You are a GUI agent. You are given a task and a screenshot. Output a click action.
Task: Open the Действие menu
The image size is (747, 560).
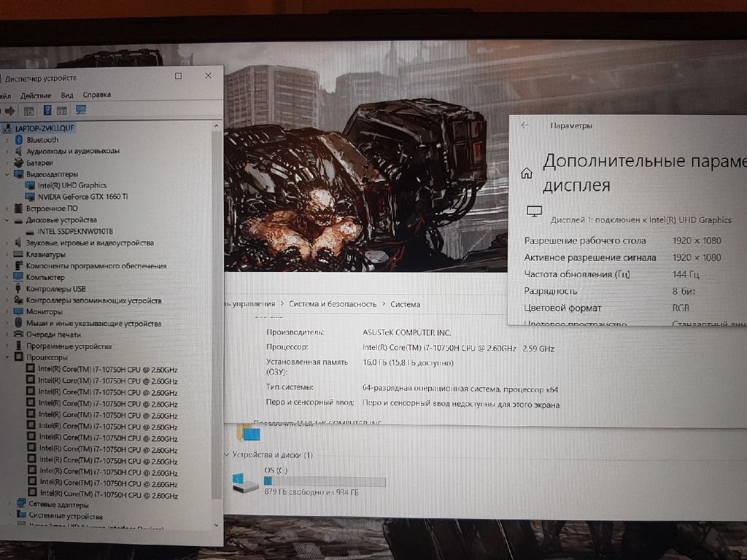tap(36, 95)
